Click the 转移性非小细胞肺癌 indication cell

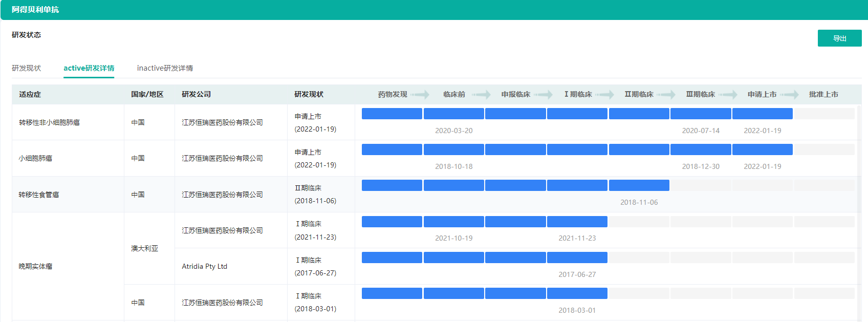tap(49, 122)
